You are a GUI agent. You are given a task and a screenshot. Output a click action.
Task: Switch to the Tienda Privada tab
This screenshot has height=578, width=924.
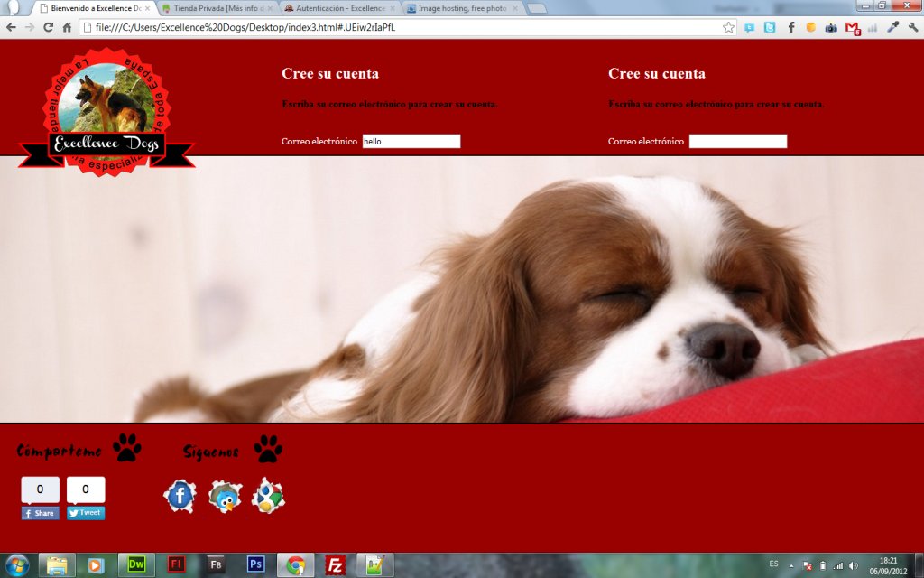click(217, 8)
